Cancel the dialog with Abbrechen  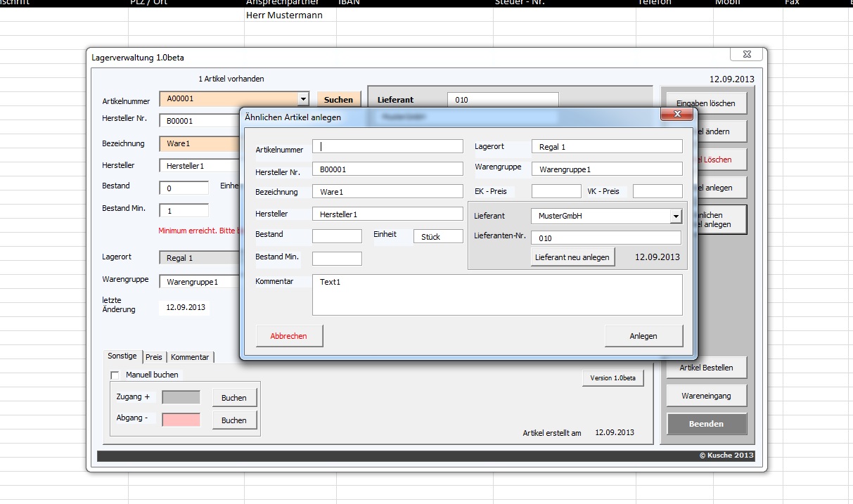click(289, 336)
